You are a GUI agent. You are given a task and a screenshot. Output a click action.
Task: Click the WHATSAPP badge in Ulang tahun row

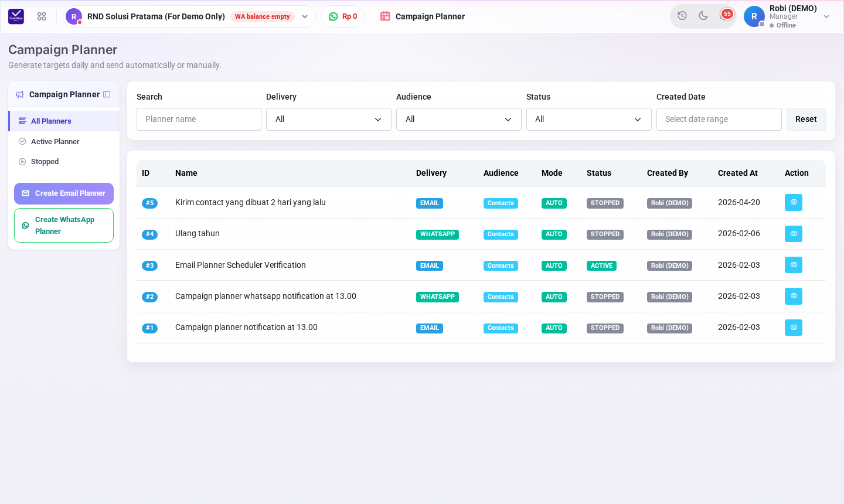(437, 234)
